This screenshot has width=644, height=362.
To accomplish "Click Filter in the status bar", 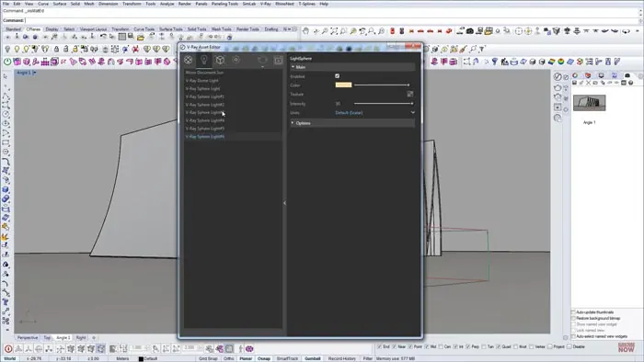I will point(368,358).
